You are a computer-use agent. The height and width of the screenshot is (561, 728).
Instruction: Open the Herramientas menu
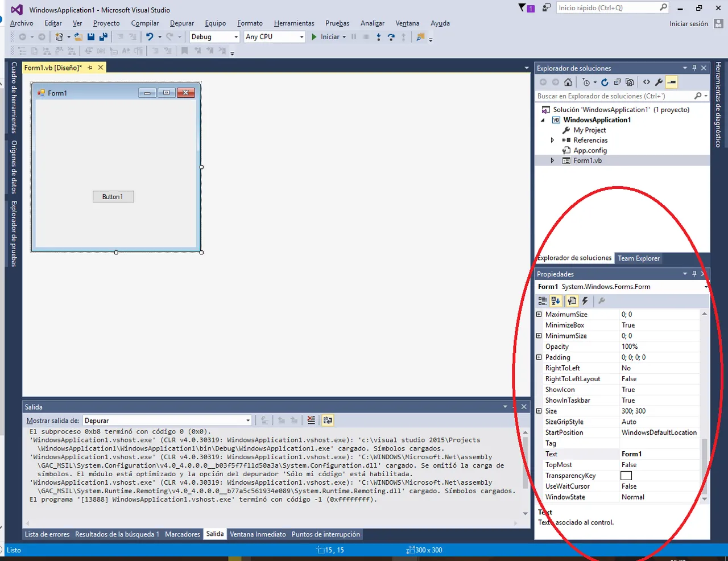coord(294,23)
